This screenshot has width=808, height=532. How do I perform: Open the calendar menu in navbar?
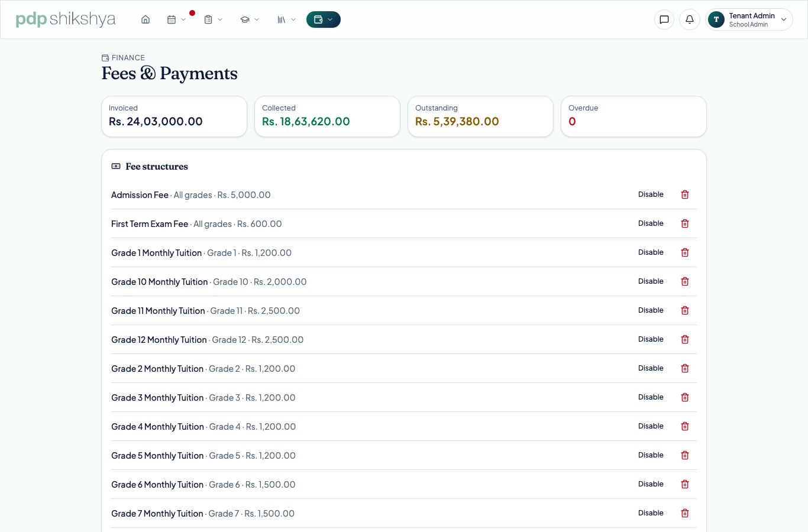coord(176,20)
